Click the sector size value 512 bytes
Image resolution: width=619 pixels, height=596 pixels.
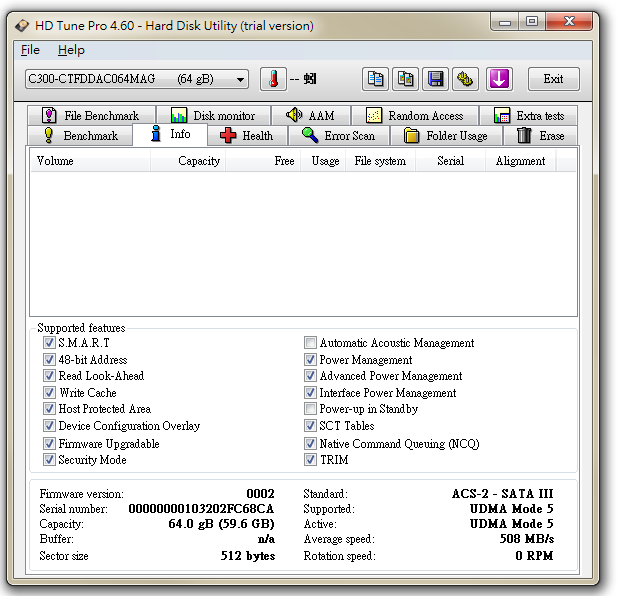(x=248, y=556)
